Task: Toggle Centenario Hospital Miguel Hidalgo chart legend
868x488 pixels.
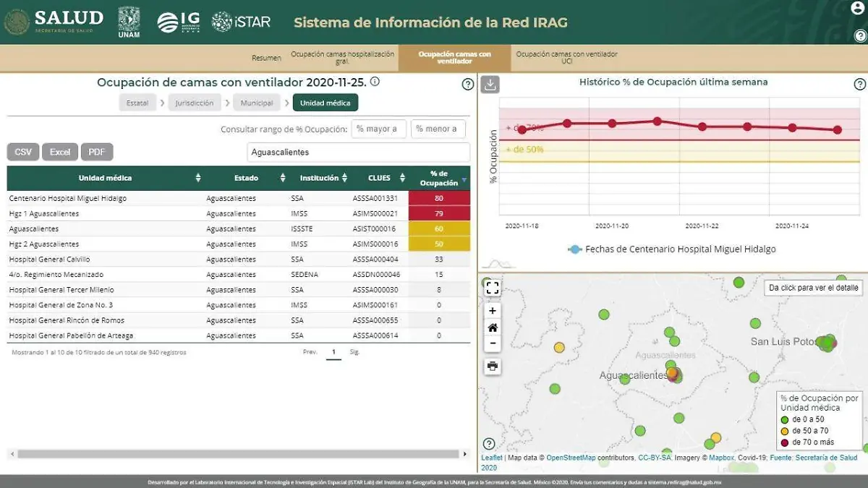Action: (673, 249)
